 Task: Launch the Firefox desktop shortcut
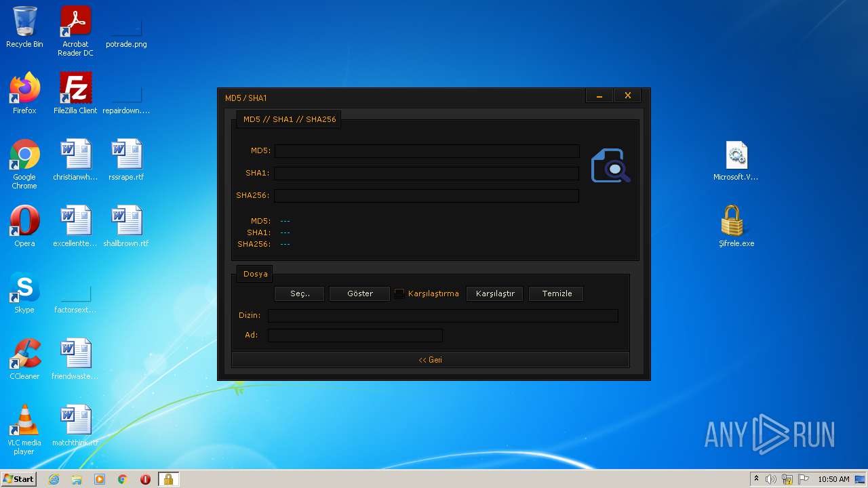[24, 94]
